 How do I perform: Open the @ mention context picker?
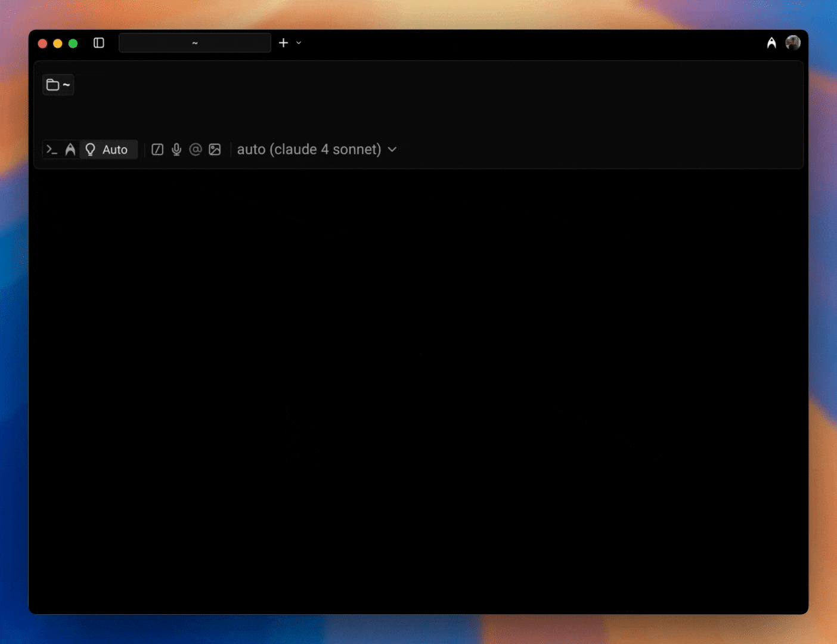point(196,149)
